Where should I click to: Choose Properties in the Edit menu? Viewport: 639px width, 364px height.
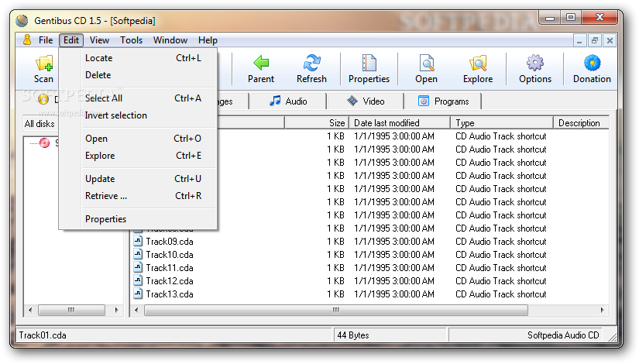(x=138, y=219)
